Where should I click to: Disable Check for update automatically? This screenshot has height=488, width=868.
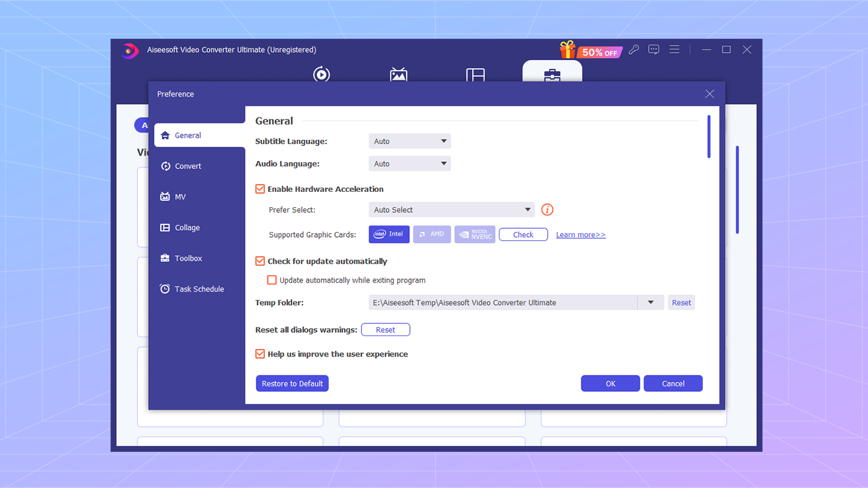[x=260, y=261]
